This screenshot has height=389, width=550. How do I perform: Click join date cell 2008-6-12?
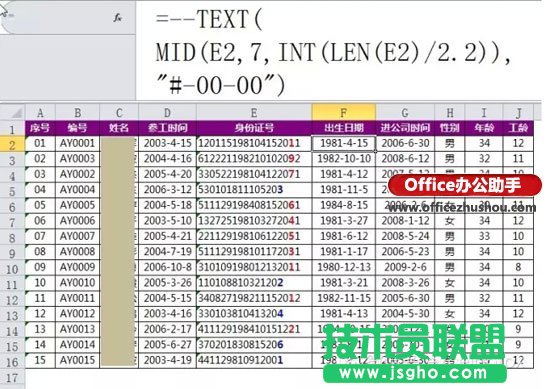pyautogui.click(x=405, y=159)
